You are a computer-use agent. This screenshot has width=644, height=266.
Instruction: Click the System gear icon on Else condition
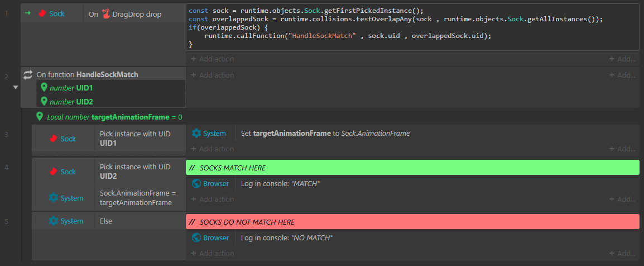coord(54,221)
